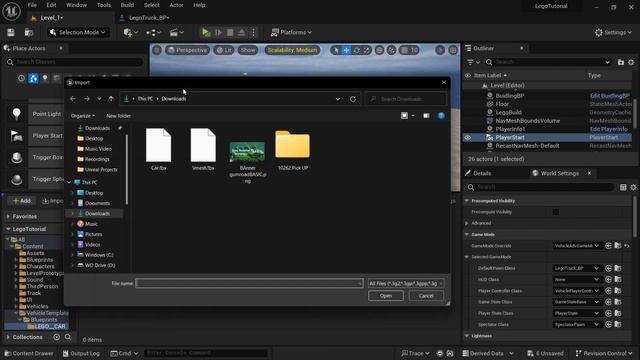
Task: Toggle the Lit view mode
Action: [224, 50]
